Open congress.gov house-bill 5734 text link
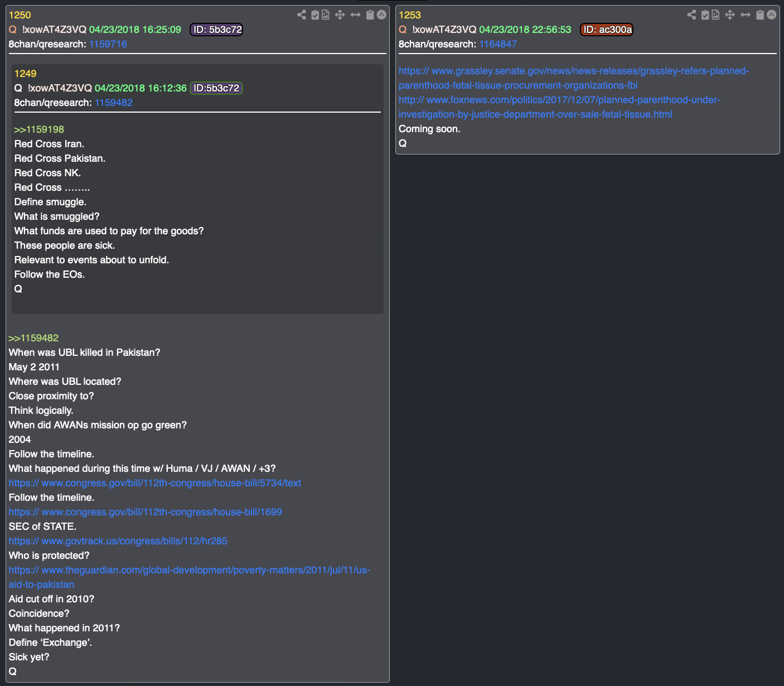This screenshot has width=784, height=686. [155, 483]
